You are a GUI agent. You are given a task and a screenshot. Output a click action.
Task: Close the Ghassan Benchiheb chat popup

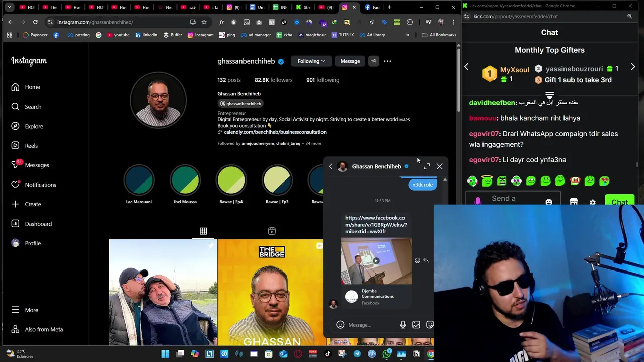[x=439, y=166]
